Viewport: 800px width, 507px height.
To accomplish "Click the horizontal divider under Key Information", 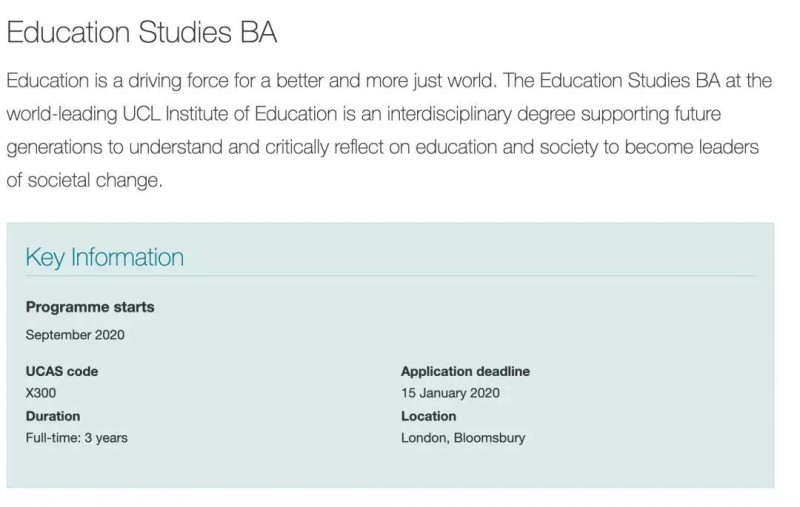I will pos(390,276).
